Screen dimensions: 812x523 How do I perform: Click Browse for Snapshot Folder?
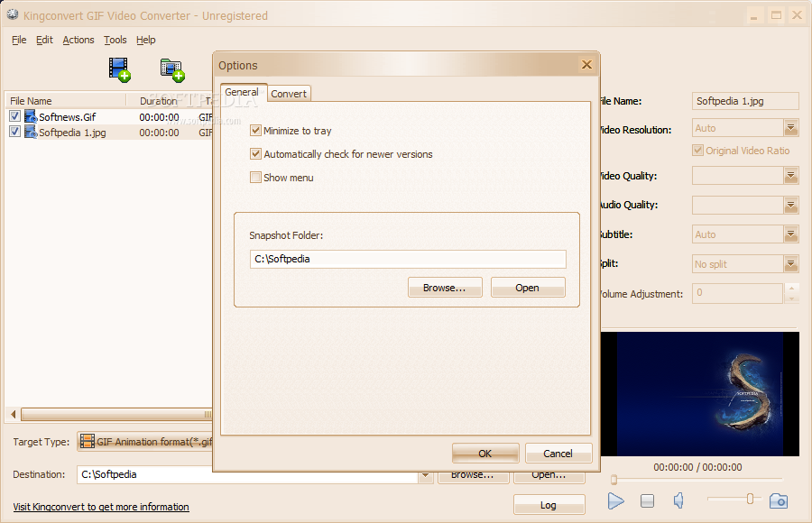pos(445,288)
